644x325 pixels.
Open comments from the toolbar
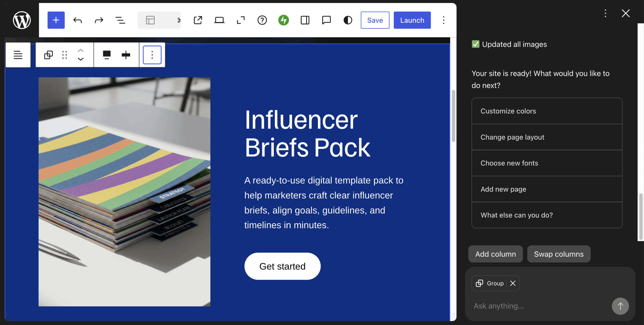[326, 20]
